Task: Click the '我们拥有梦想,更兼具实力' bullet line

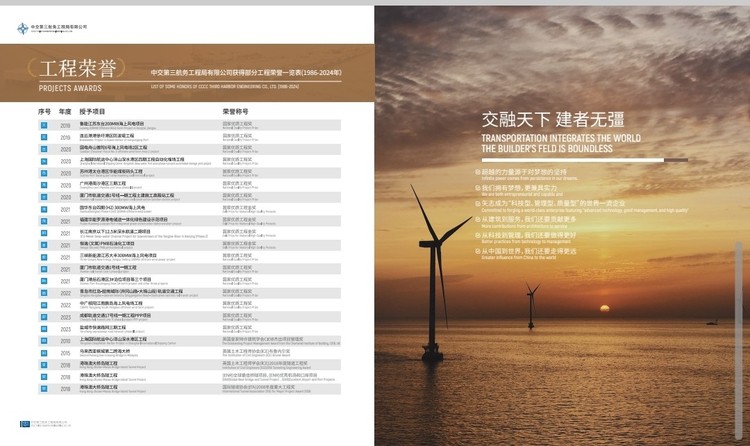Action: (519, 190)
